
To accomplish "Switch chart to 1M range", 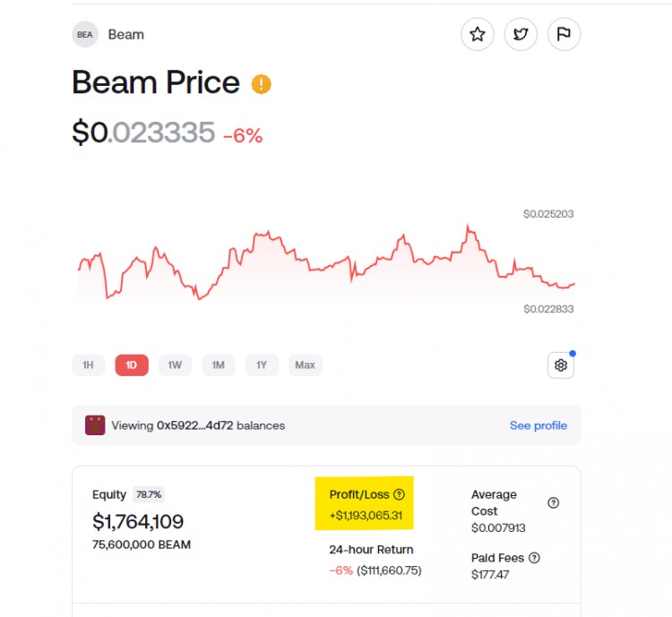I will click(x=218, y=365).
